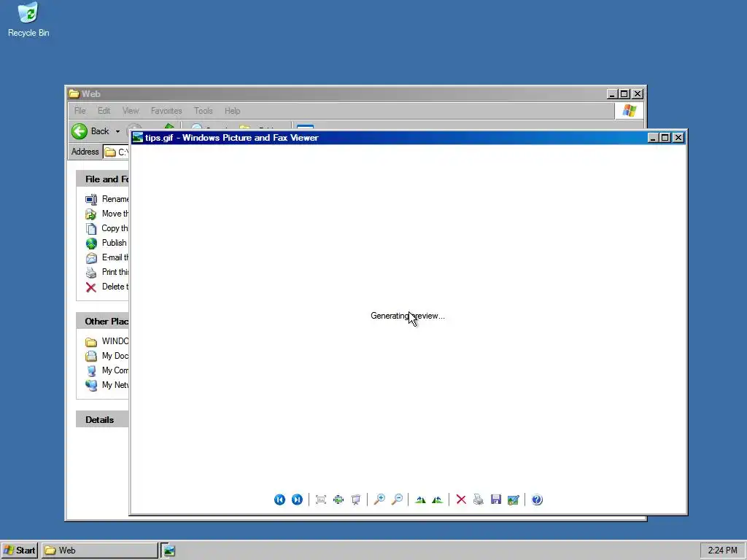The height and width of the screenshot is (560, 747).
Task: Click the Copy To floppy disk icon
Action: [496, 499]
